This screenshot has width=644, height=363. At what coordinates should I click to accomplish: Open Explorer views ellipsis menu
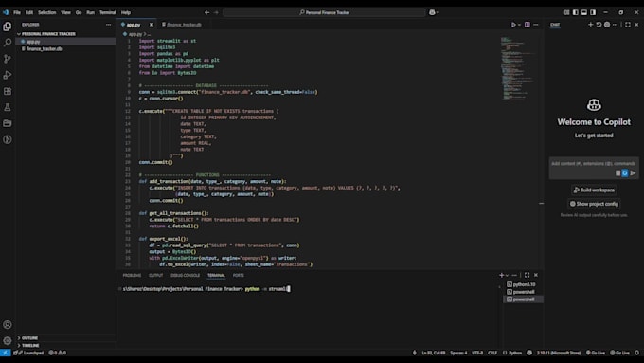point(108,25)
